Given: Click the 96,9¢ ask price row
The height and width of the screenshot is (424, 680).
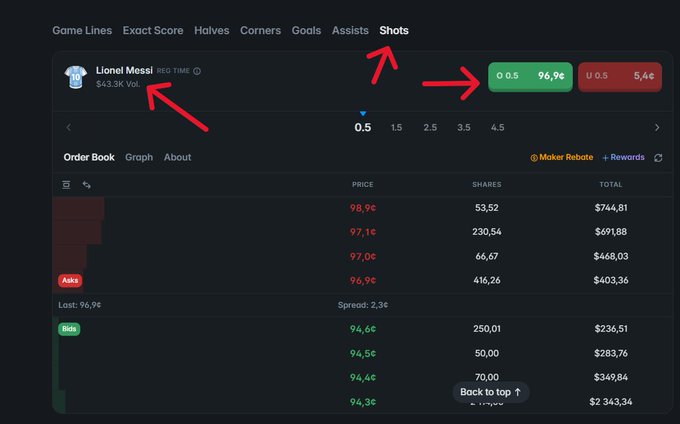Looking at the screenshot, I should point(363,280).
